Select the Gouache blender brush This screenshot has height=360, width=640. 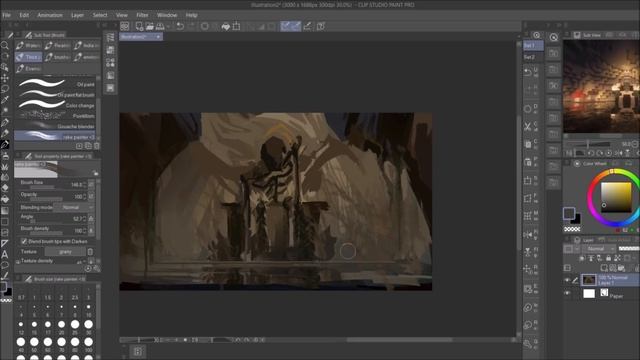(55, 126)
